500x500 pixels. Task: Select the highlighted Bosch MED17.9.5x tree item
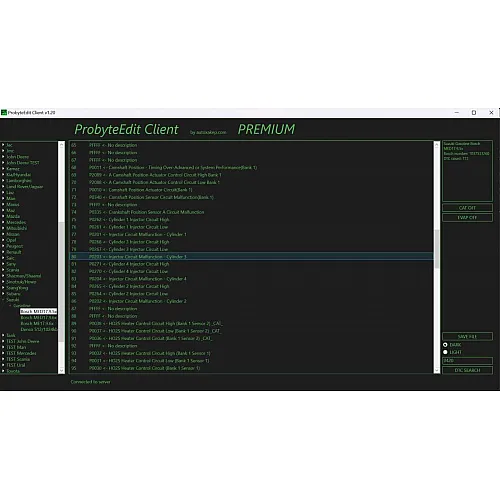38,311
